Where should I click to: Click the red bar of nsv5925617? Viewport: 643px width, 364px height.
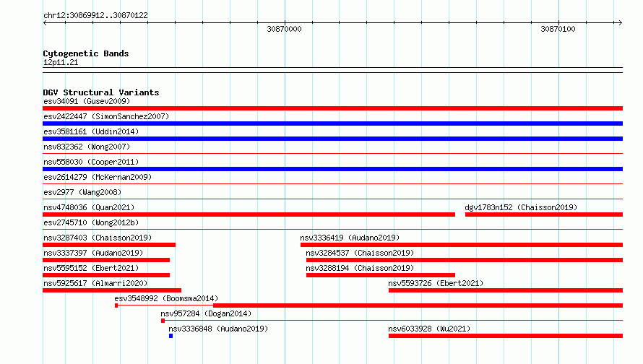[x=112, y=290]
